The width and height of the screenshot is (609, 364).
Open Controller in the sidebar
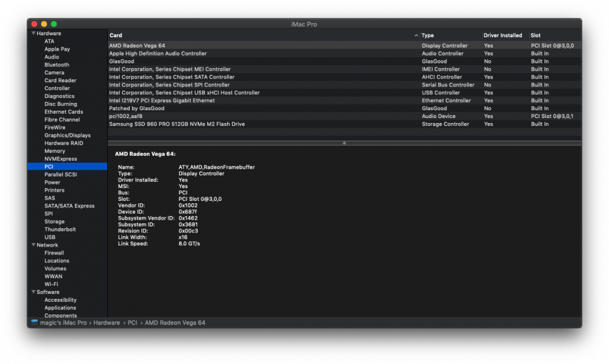pyautogui.click(x=57, y=88)
